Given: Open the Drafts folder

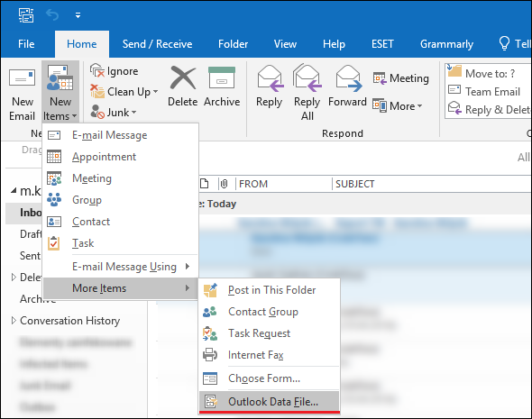Looking at the screenshot, I should pyautogui.click(x=31, y=234).
